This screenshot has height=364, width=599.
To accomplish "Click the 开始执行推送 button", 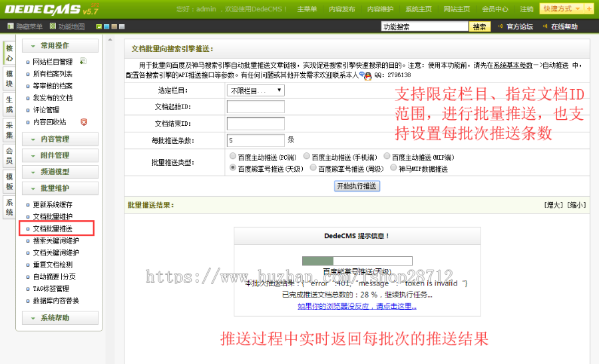I will [x=357, y=186].
